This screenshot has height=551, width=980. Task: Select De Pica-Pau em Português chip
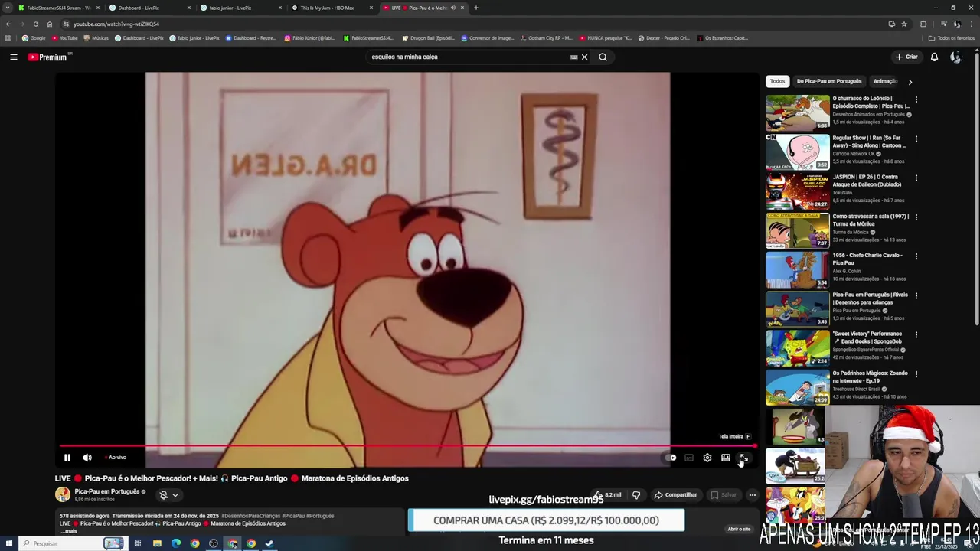click(x=828, y=81)
